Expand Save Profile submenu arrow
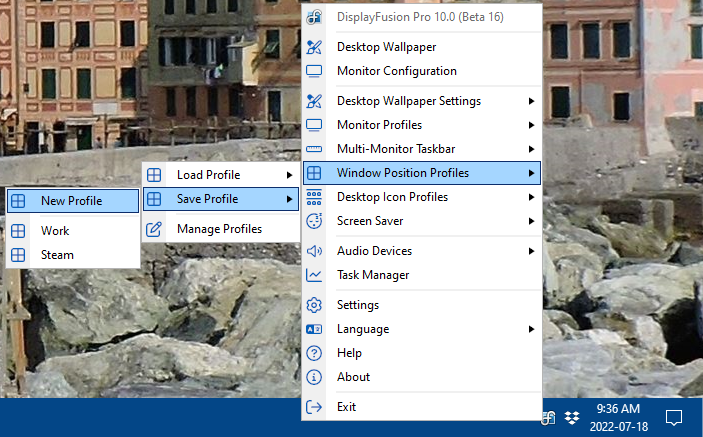The width and height of the screenshot is (703, 437). click(x=290, y=199)
